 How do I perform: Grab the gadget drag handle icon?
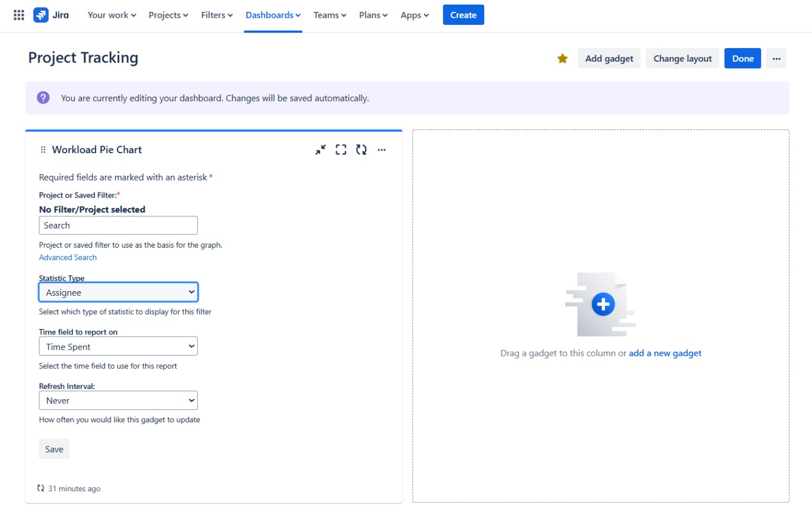coord(43,150)
